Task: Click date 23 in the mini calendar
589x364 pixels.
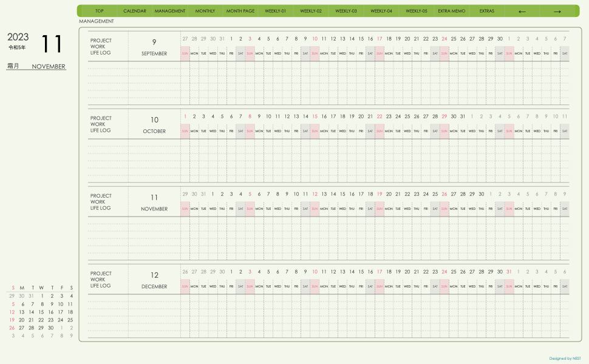Action: (51, 320)
